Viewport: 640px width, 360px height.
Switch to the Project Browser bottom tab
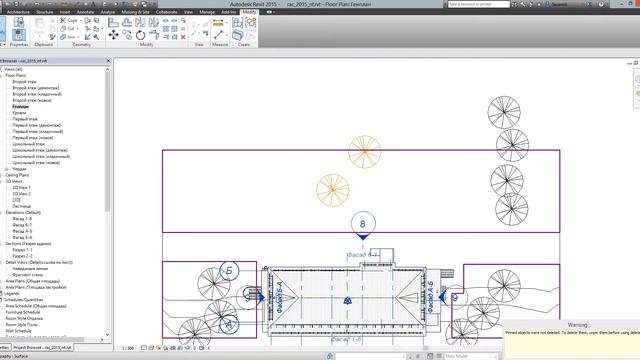[42, 347]
